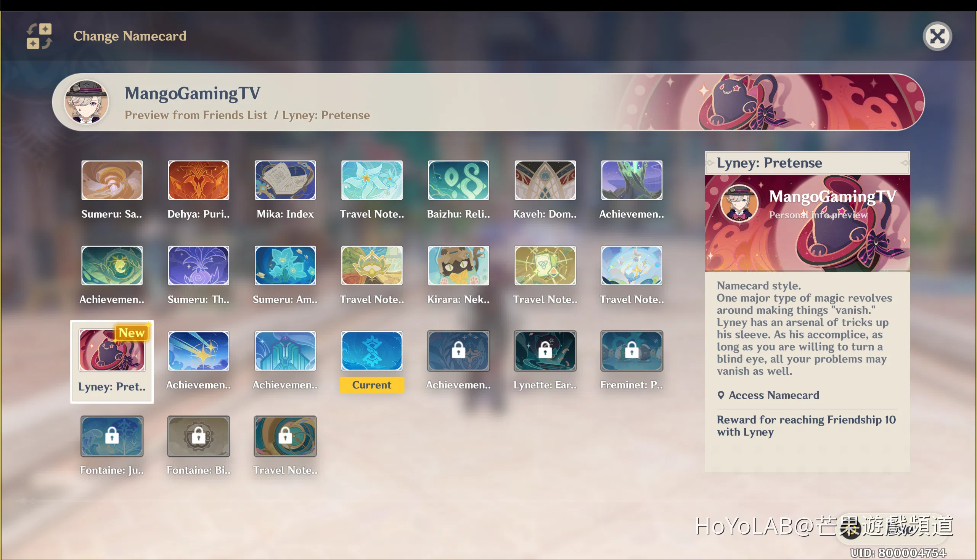Click the Lyney: Pretense preview image

click(807, 223)
